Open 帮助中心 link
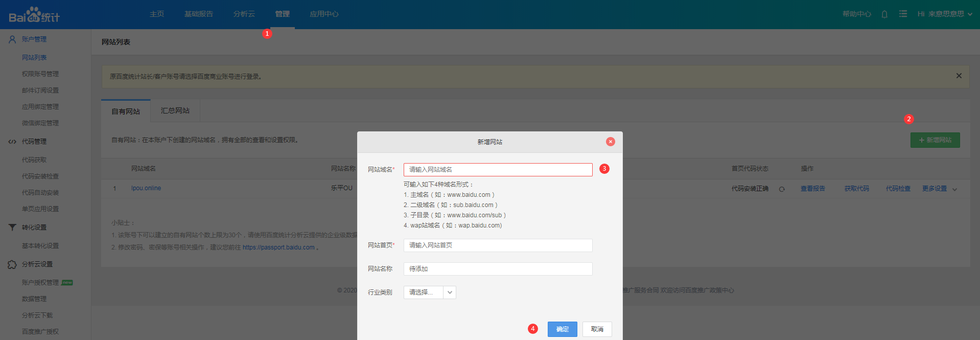This screenshot has height=340, width=980. click(x=857, y=14)
